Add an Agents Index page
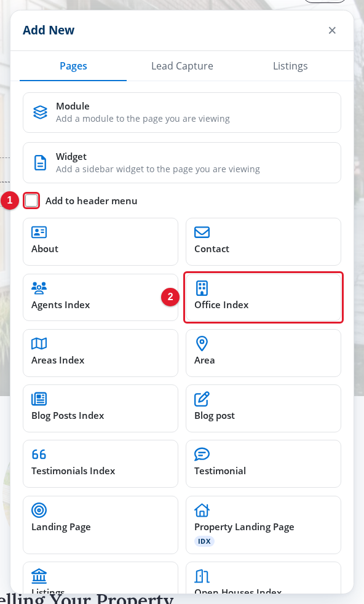The width and height of the screenshot is (364, 604). (x=101, y=297)
